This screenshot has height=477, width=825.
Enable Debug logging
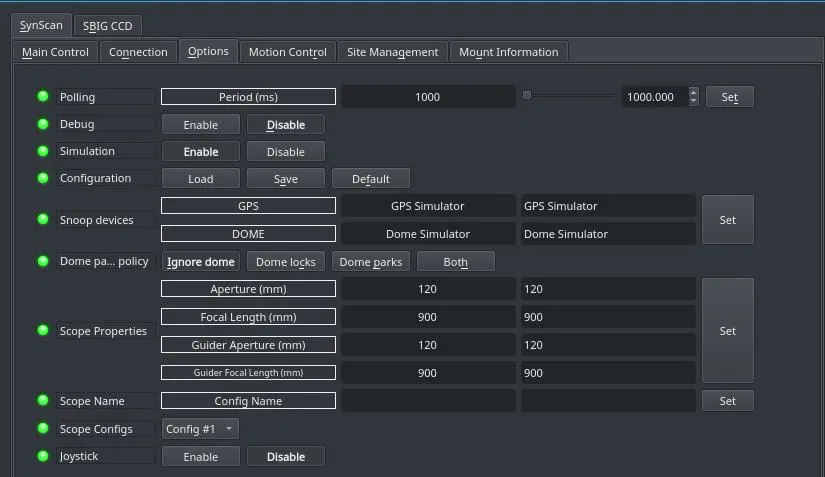pos(200,125)
